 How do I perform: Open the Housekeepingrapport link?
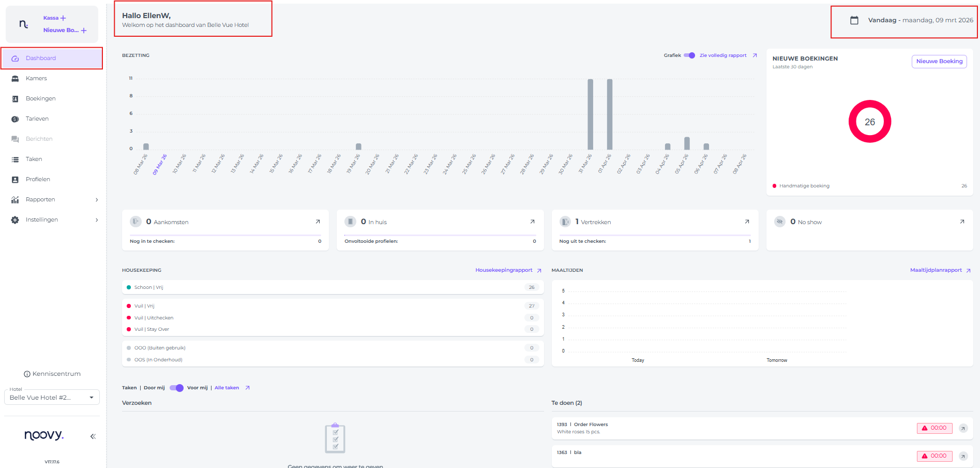click(504, 270)
